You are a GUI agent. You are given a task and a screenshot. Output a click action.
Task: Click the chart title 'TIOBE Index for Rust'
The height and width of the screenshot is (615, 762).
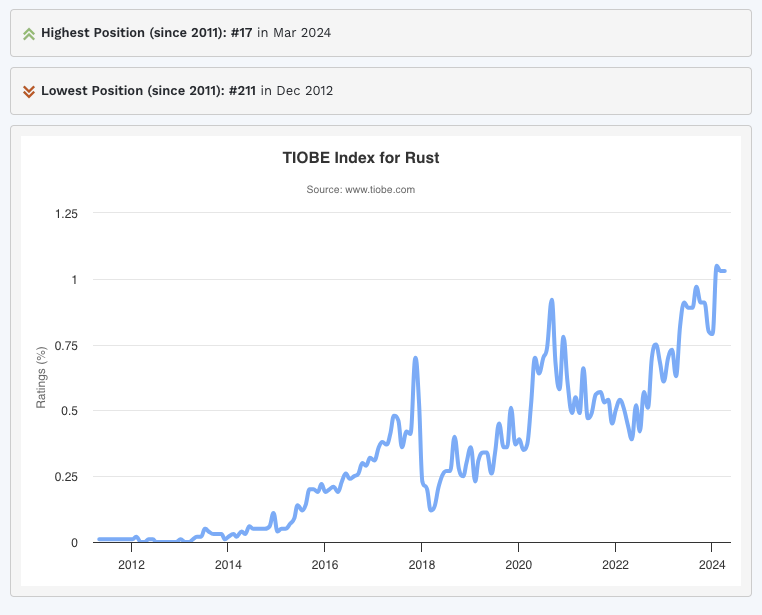pyautogui.click(x=361, y=158)
